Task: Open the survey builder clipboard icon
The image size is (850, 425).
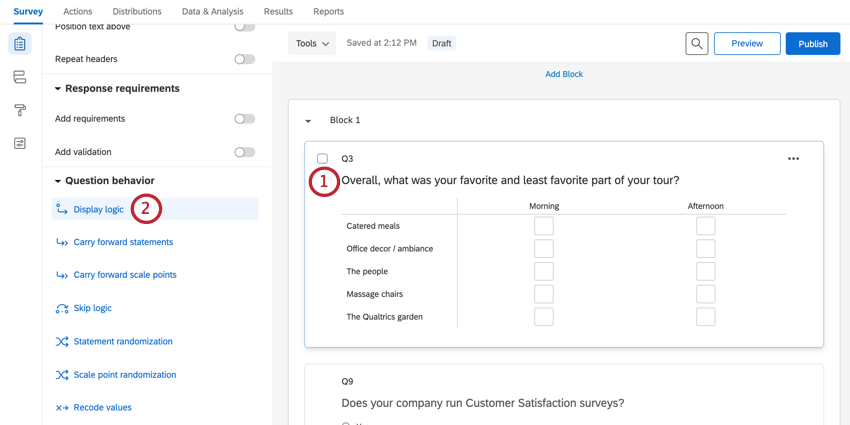Action: click(x=19, y=44)
